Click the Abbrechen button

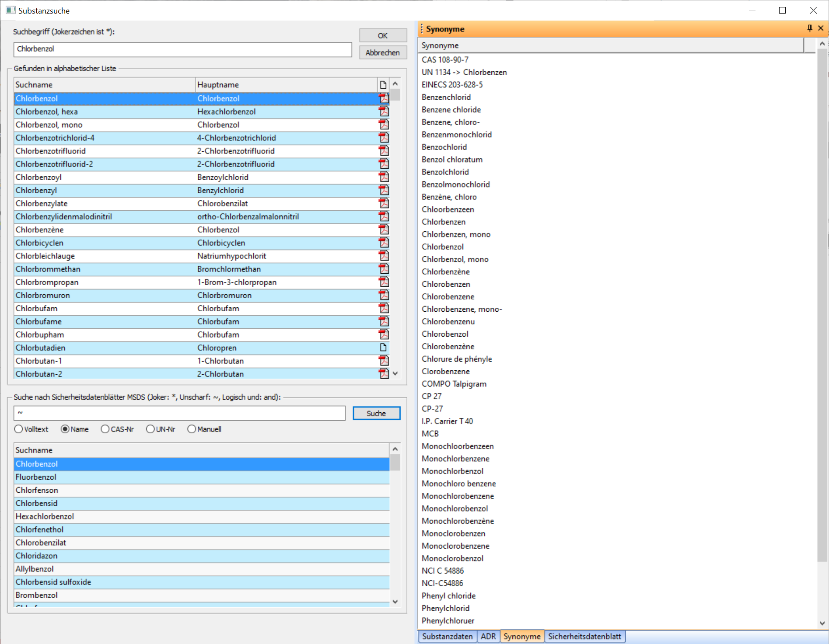[x=383, y=52]
